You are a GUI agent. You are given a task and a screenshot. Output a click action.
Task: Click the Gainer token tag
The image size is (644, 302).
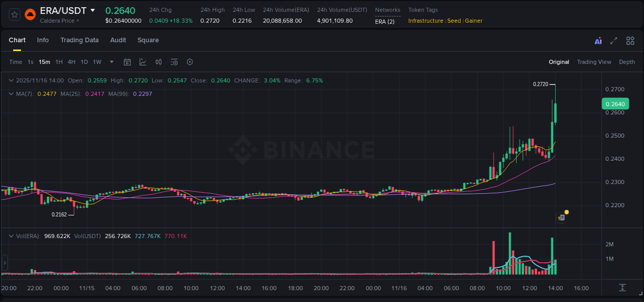(x=473, y=21)
